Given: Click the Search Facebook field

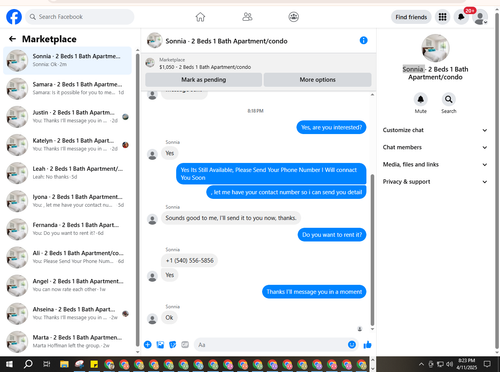Looking at the screenshot, I should 80,17.
